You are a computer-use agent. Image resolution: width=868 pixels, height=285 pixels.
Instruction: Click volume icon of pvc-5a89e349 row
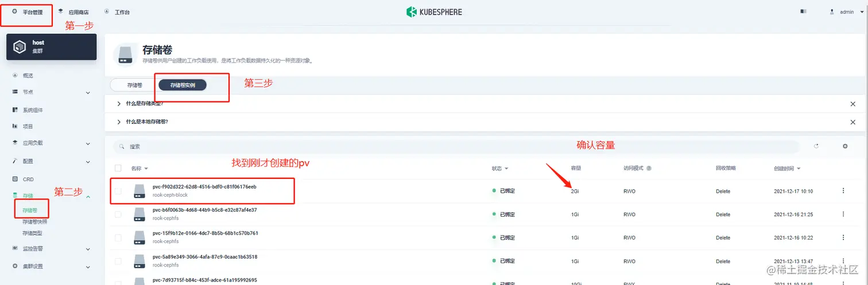pos(139,261)
